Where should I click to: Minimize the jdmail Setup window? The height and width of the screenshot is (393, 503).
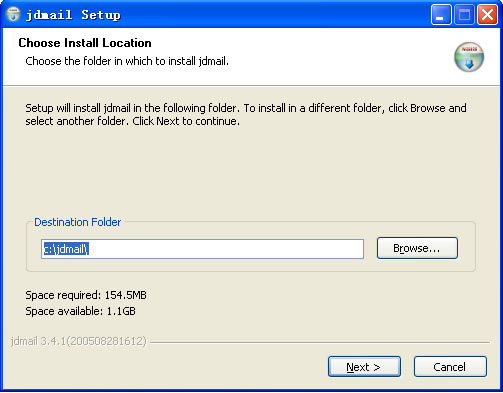[441, 15]
